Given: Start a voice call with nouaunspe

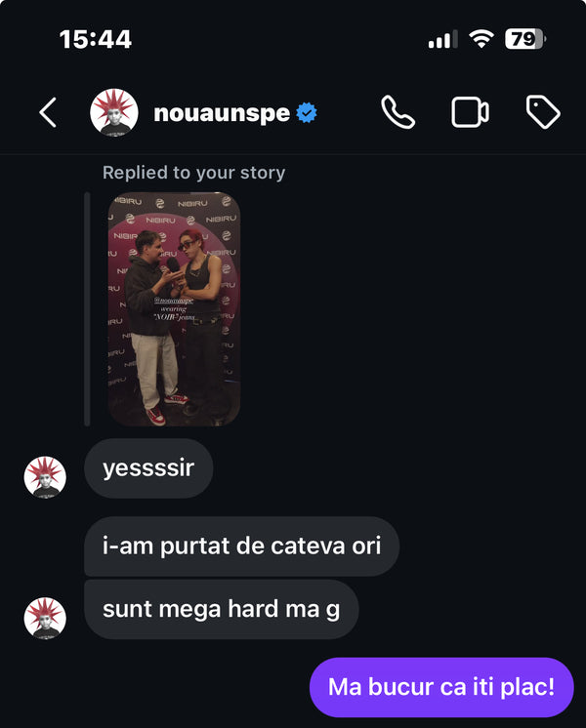Looking at the screenshot, I should coord(398,113).
